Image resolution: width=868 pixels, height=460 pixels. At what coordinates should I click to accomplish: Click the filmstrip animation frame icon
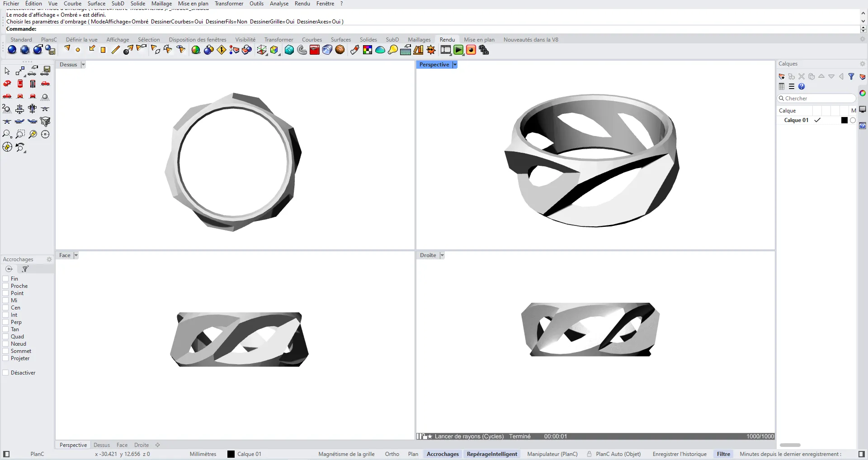pos(446,50)
